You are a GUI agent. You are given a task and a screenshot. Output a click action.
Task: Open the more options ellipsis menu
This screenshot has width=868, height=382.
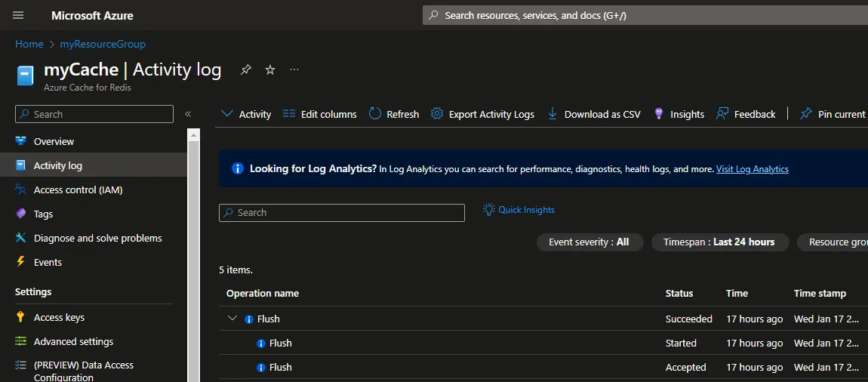(294, 69)
